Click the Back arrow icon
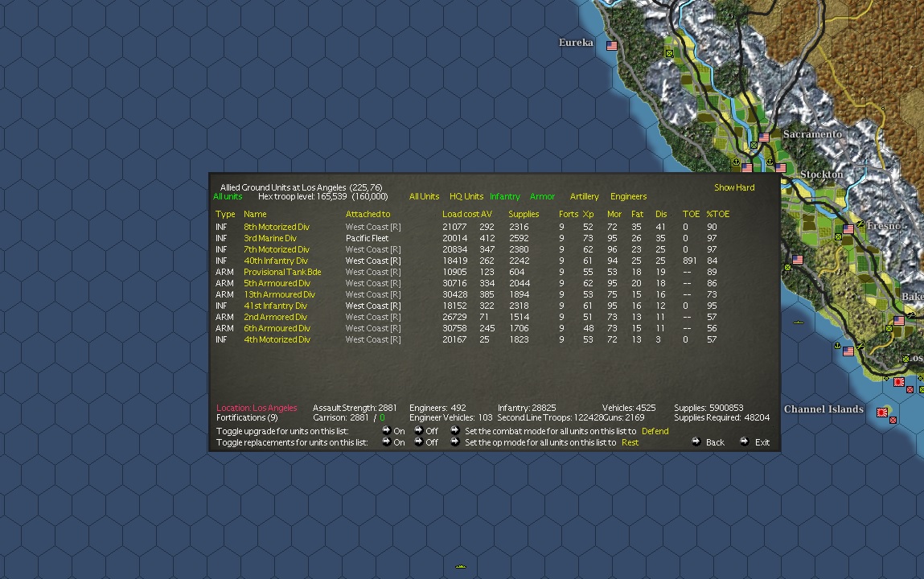The width and height of the screenshot is (924, 579). click(x=696, y=441)
